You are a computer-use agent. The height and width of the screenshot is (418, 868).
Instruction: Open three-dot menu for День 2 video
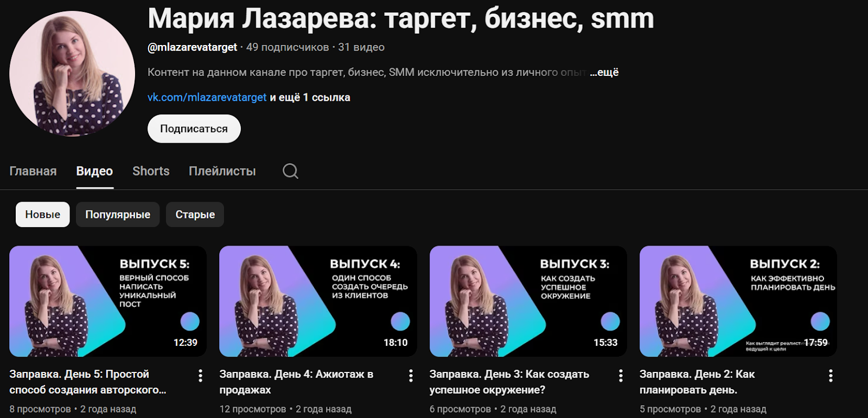pyautogui.click(x=831, y=376)
